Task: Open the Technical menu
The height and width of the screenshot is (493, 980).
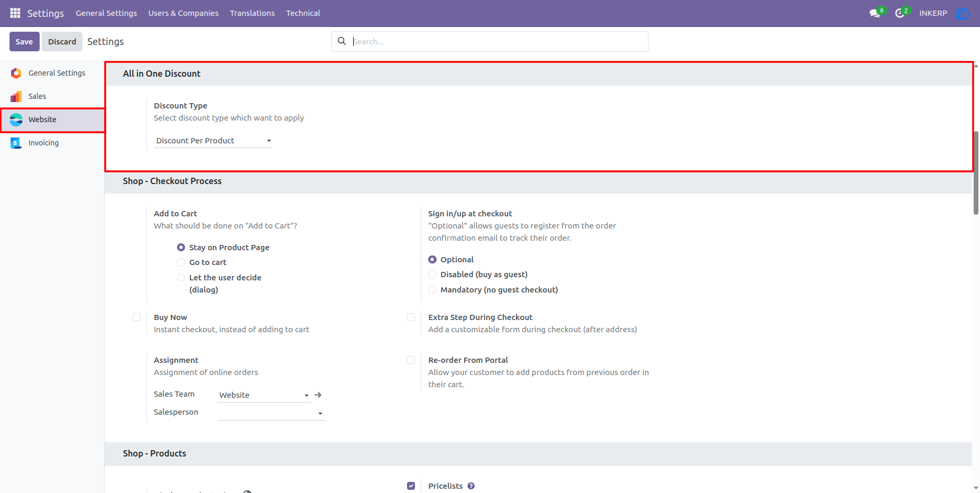Action: [x=303, y=13]
